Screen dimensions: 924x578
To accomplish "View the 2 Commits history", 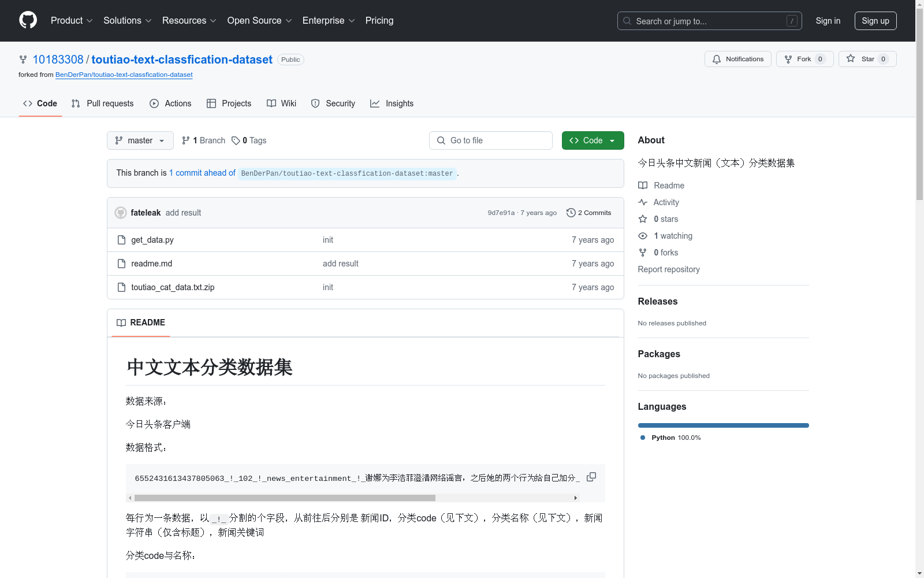I will 589,213.
